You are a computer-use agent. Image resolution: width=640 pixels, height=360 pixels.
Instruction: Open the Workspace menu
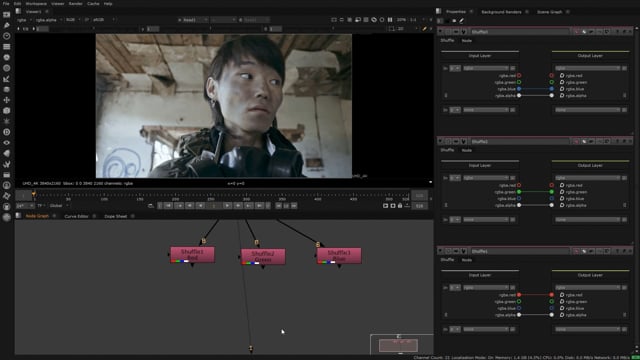(x=36, y=3)
